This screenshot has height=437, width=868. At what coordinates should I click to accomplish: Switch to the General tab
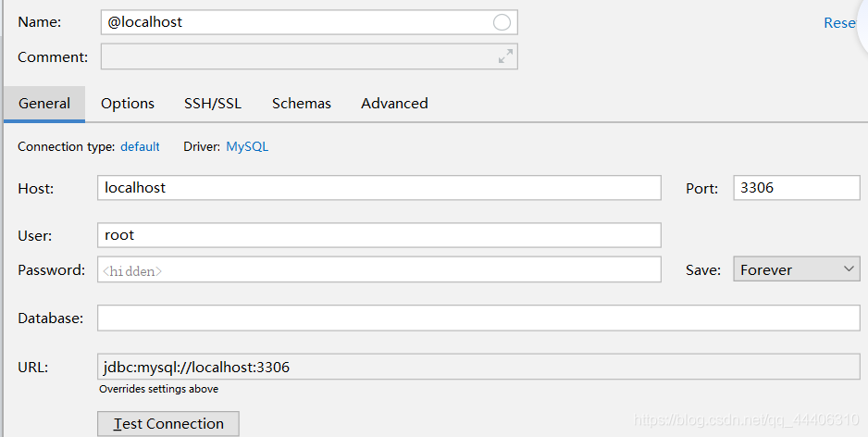44,104
